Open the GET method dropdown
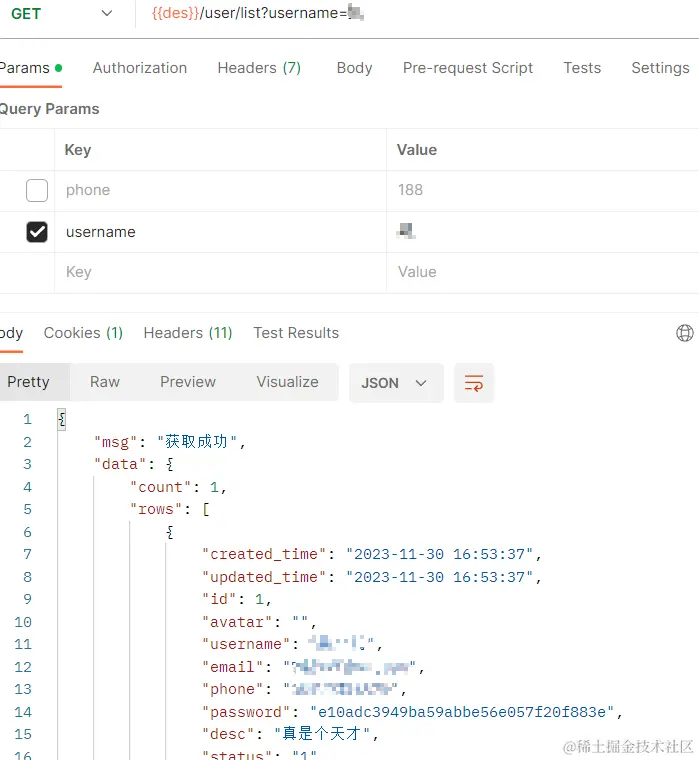699x760 pixels. (x=62, y=14)
